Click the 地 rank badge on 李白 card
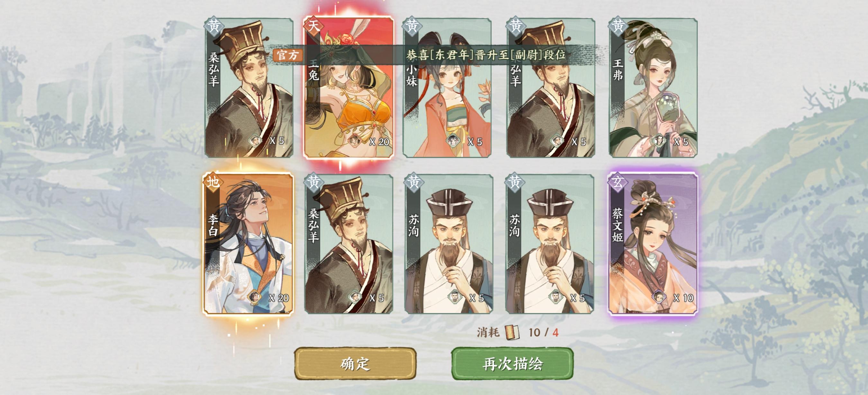The height and width of the screenshot is (395, 868). (x=213, y=182)
